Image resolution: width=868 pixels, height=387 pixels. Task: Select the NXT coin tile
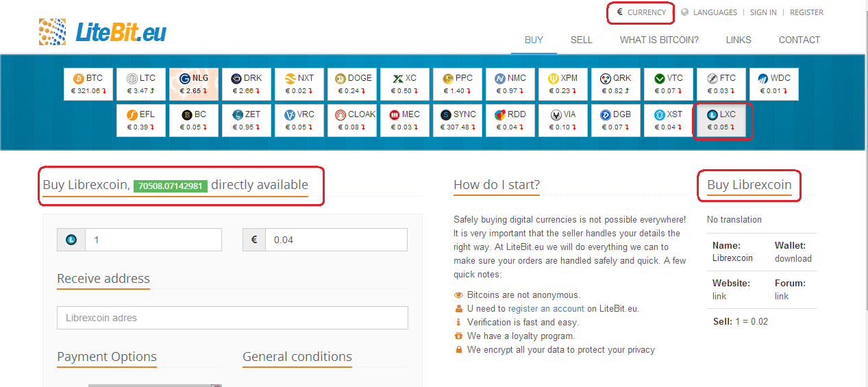click(299, 84)
